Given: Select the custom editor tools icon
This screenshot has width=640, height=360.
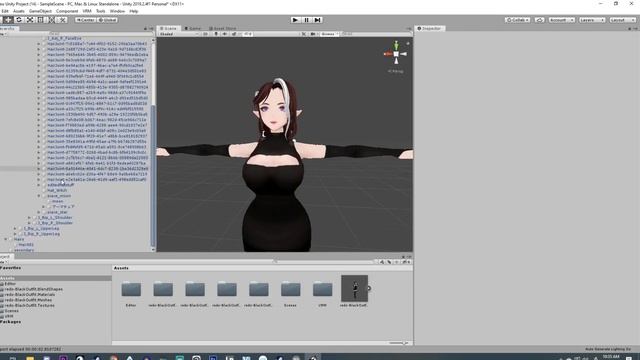Looking at the screenshot, I should (62, 20).
